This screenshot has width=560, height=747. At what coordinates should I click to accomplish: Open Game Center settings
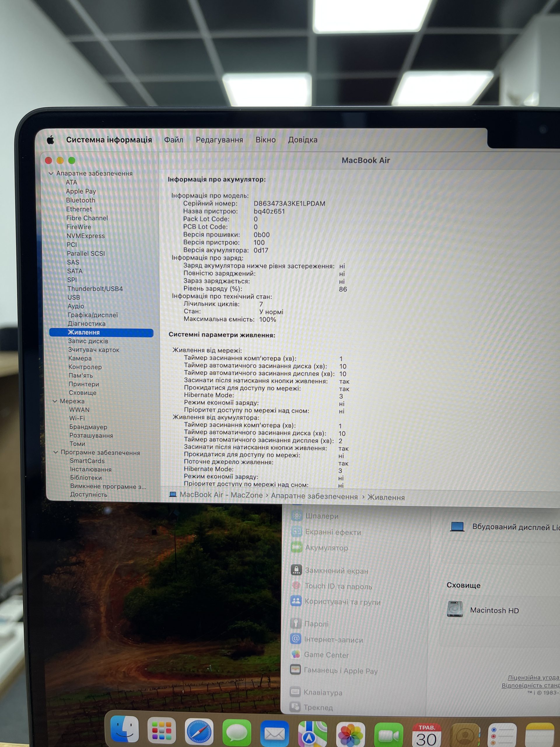tap(319, 655)
